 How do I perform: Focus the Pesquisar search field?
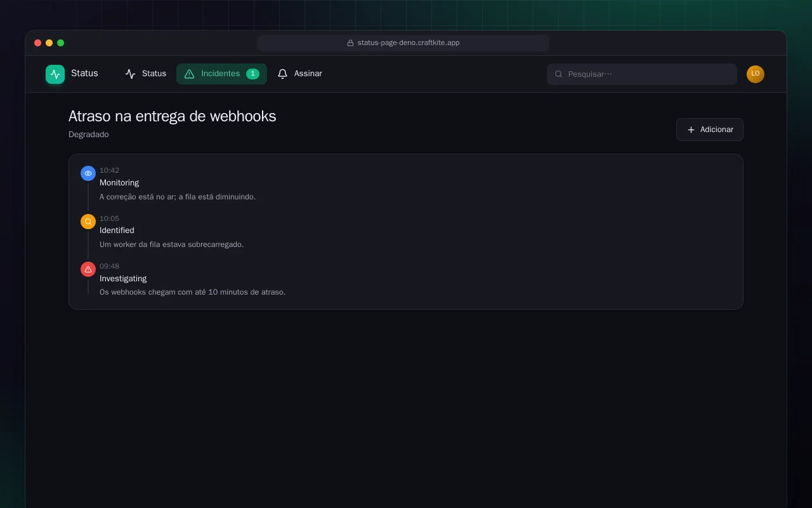tap(642, 74)
